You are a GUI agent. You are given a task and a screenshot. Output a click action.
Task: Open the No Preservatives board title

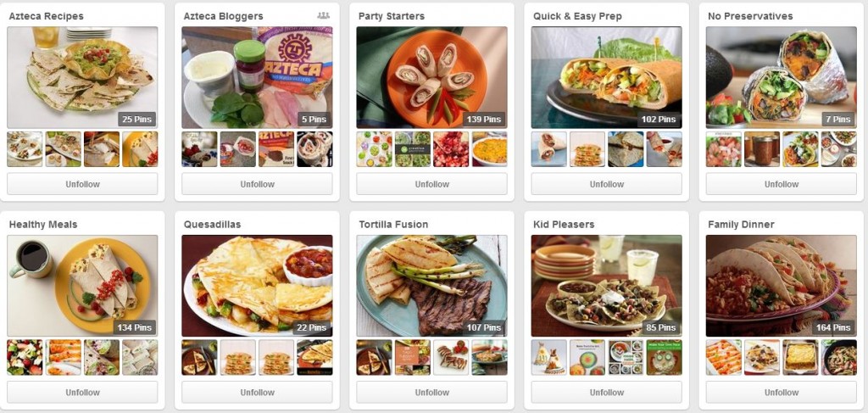[x=750, y=16]
